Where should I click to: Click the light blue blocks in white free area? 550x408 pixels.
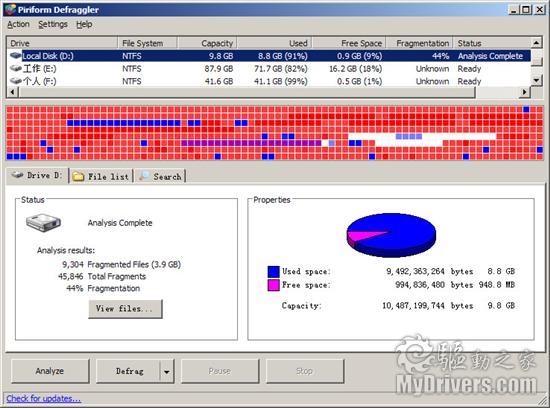point(409,136)
